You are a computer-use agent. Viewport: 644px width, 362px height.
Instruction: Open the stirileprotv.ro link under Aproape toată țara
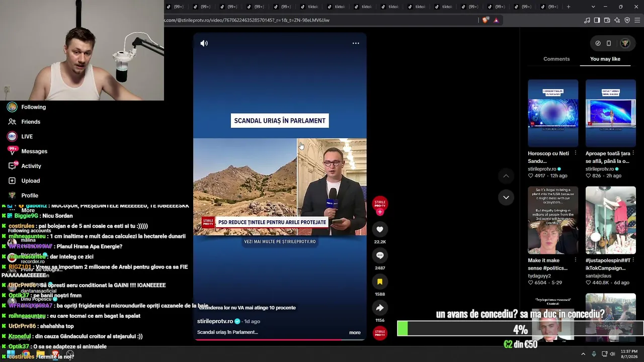pos(600,169)
